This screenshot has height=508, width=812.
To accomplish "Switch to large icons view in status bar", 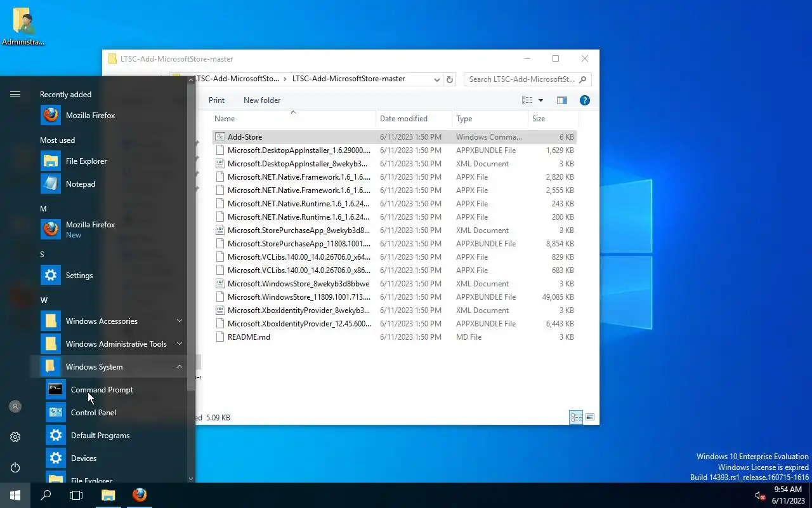I will [x=590, y=417].
